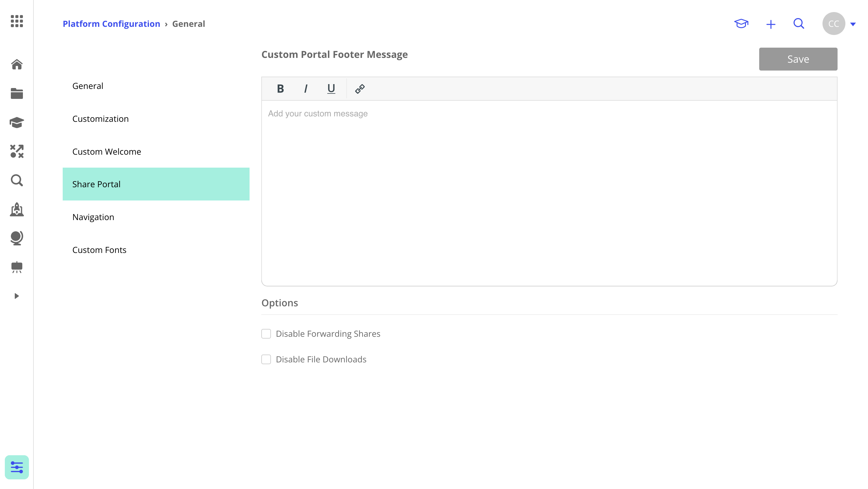Check Disable File Downloads option
The height and width of the screenshot is (489, 868).
pos(266,359)
